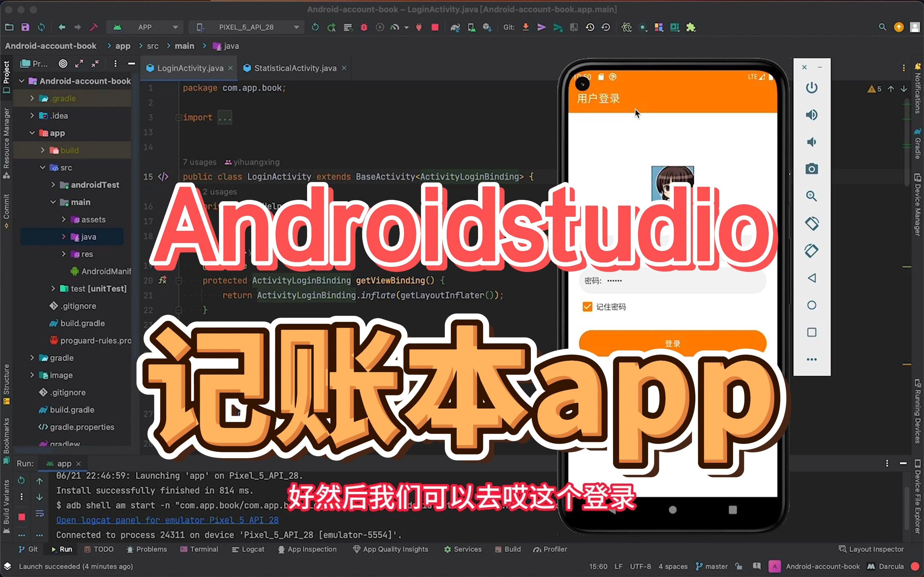
Task: Expand the build folder
Action: 42,150
